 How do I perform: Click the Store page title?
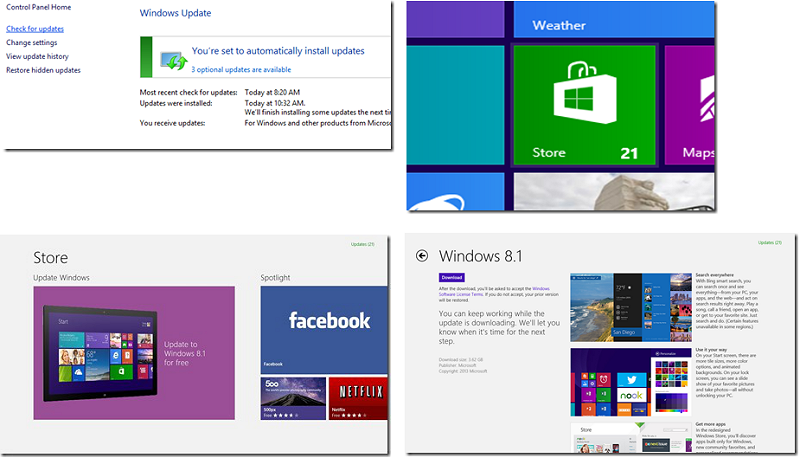(51, 258)
